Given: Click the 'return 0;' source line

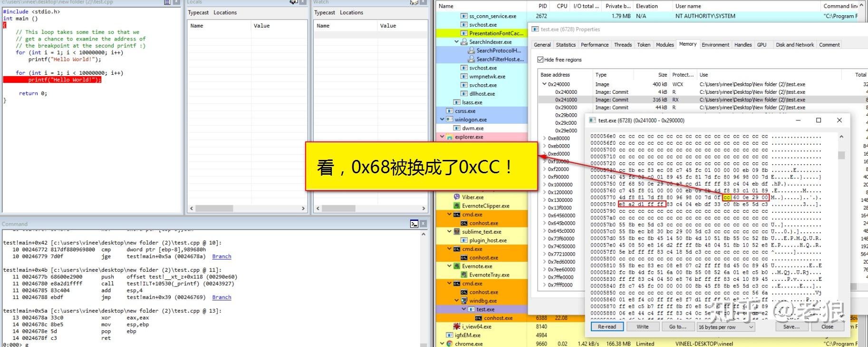Looking at the screenshot, I should 33,93.
